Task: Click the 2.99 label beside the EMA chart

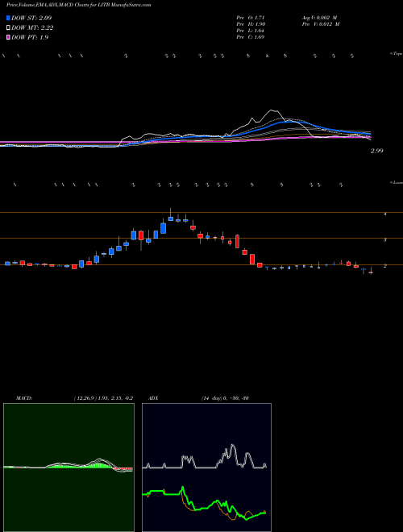Action: pyautogui.click(x=376, y=151)
